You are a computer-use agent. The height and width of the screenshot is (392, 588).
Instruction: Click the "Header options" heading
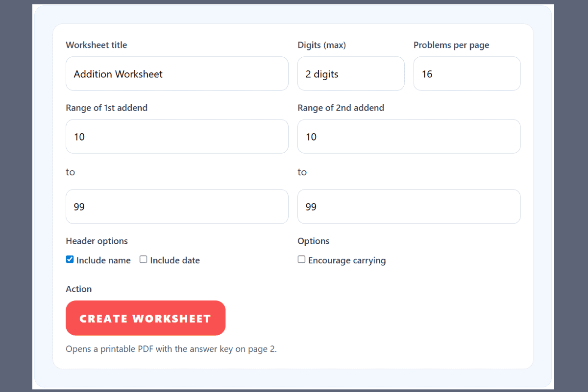97,241
